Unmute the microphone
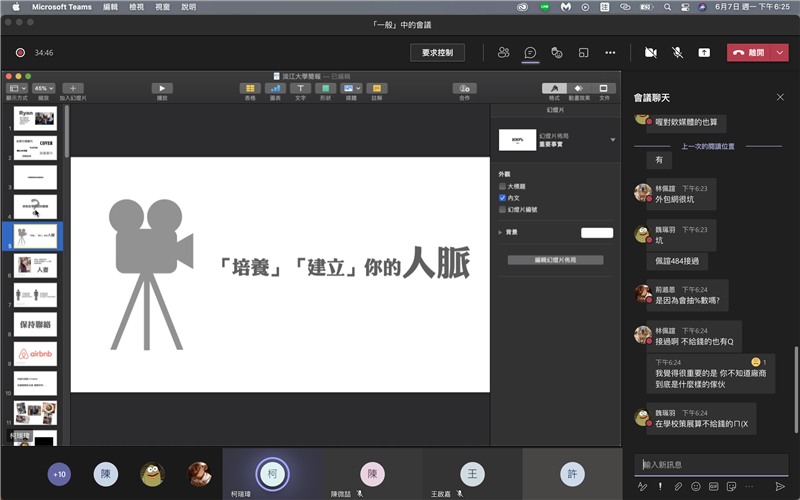The width and height of the screenshot is (800, 500). 677,52
